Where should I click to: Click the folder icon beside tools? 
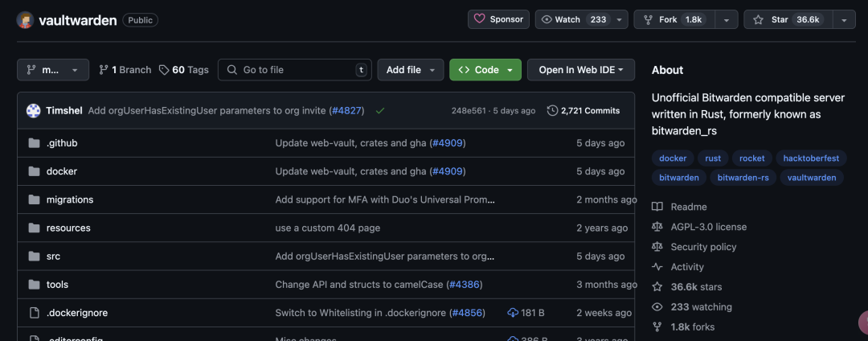[x=35, y=285]
